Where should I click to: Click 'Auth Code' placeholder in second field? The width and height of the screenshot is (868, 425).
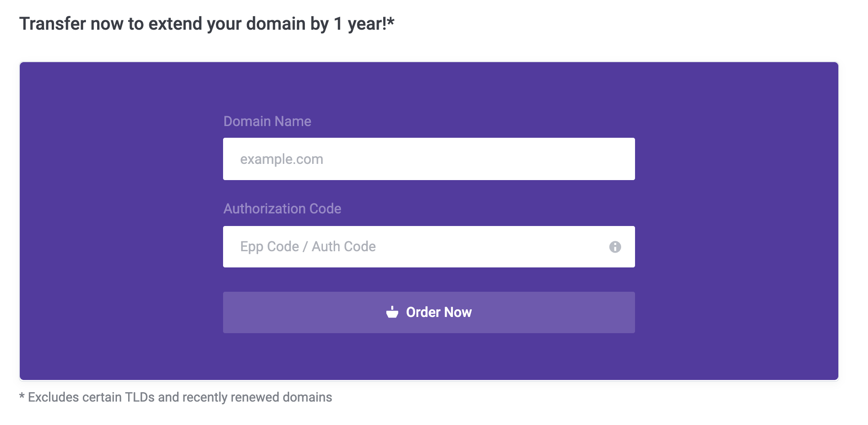[344, 247]
